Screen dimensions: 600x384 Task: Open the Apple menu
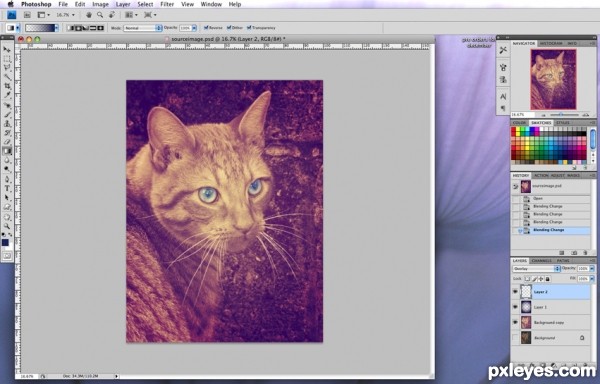pos(11,4)
